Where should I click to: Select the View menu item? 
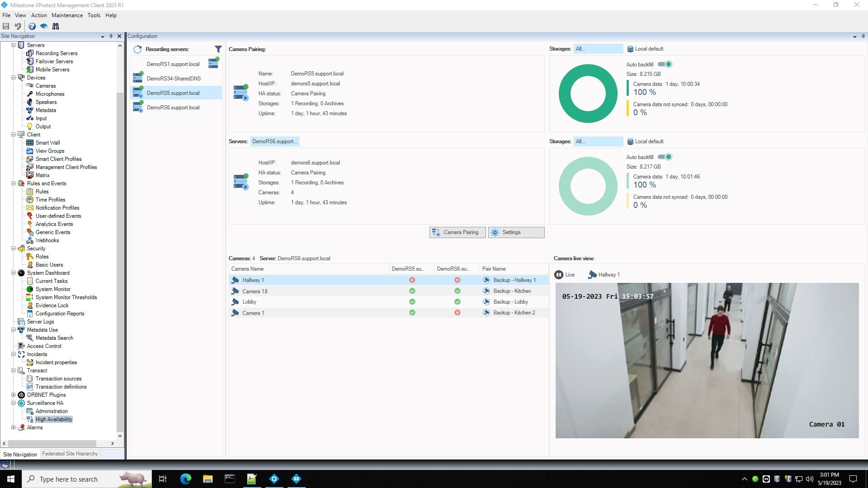click(x=20, y=15)
